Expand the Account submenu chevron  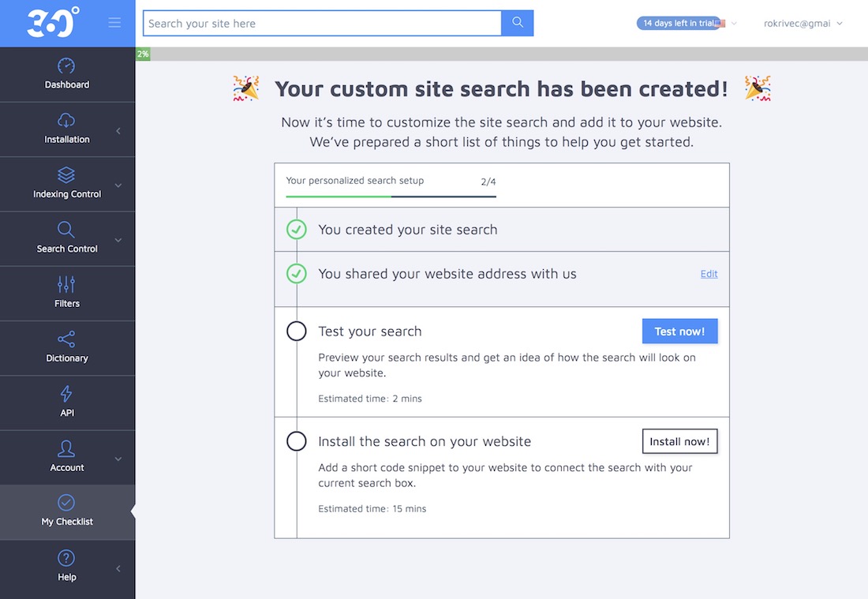tap(118, 459)
